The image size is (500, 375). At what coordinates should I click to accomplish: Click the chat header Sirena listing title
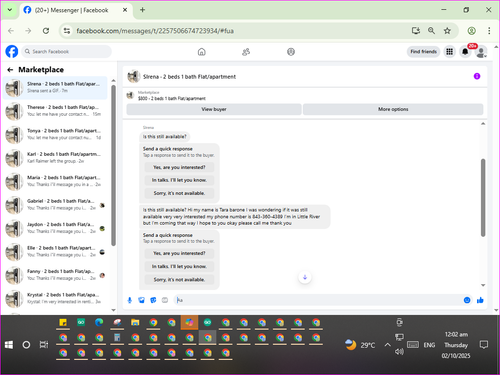coord(189,77)
